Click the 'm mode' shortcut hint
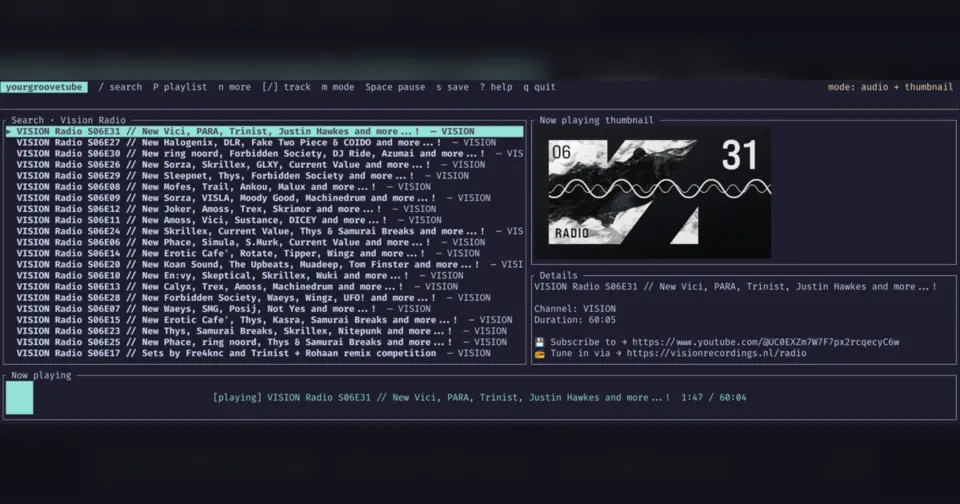Screen dimensions: 960x504 (x=338, y=87)
